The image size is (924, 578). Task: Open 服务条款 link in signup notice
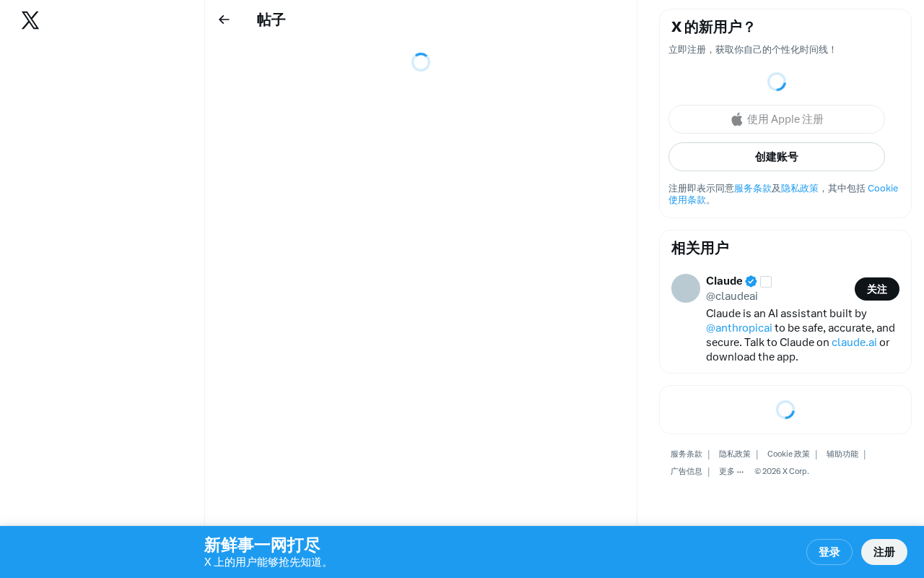(x=753, y=189)
